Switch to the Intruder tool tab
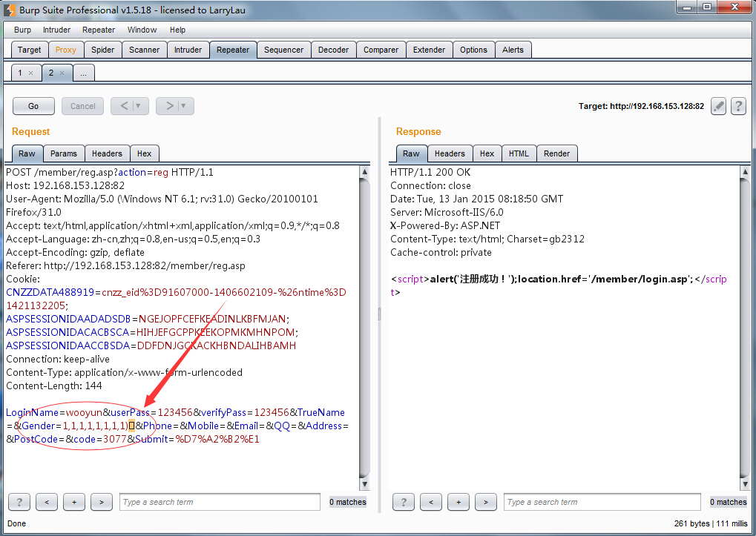 coord(188,50)
